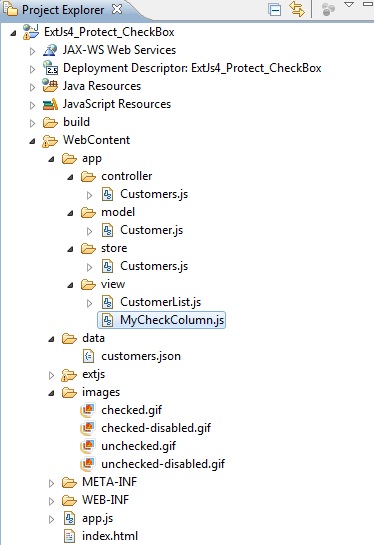Select the app folder label
The image size is (374, 545).
tap(92, 158)
